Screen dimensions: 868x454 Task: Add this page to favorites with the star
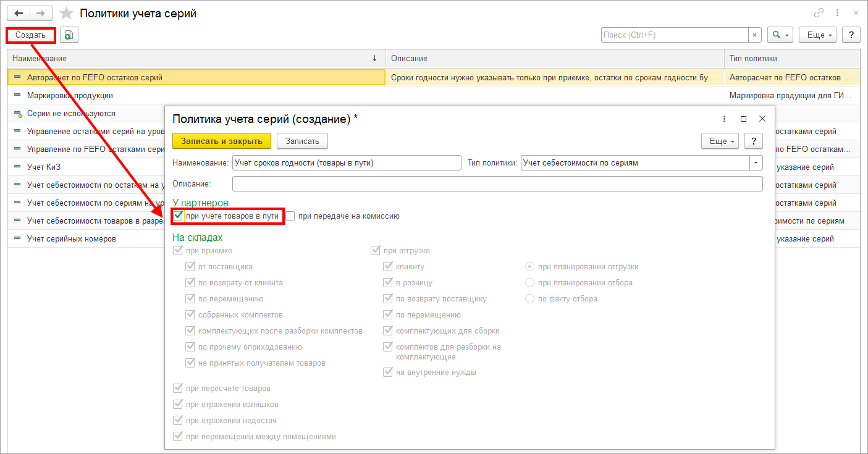tap(66, 13)
